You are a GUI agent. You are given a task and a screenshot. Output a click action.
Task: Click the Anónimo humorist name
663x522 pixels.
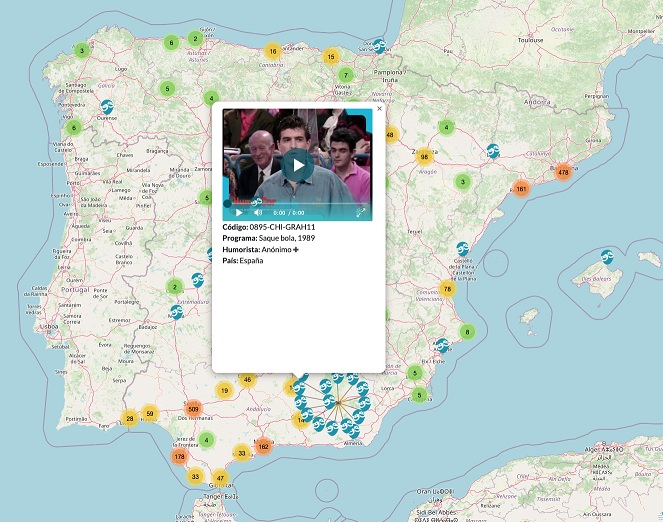(276, 249)
